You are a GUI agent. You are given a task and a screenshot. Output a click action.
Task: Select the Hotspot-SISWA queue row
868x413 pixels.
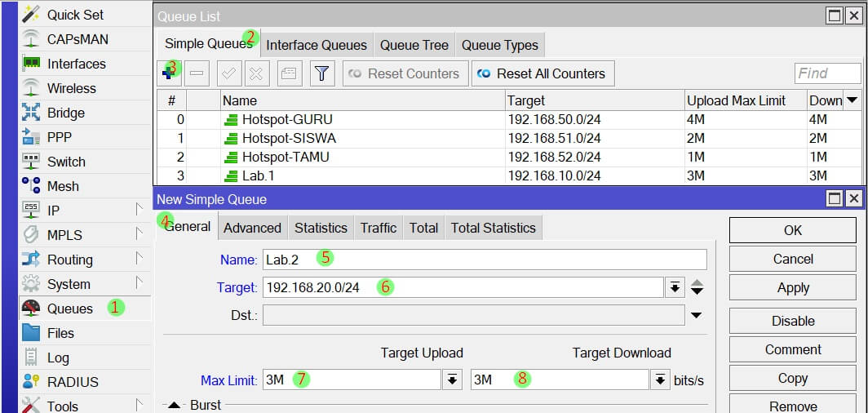point(289,138)
